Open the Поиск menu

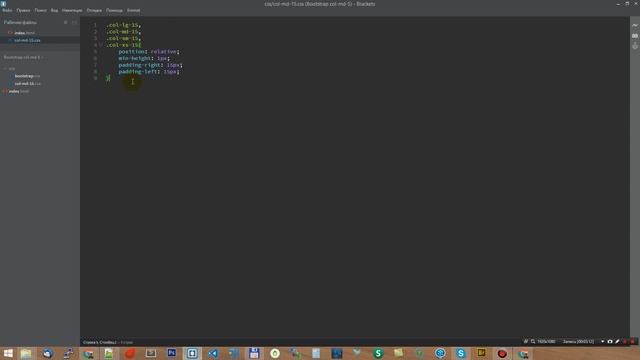pyautogui.click(x=40, y=10)
